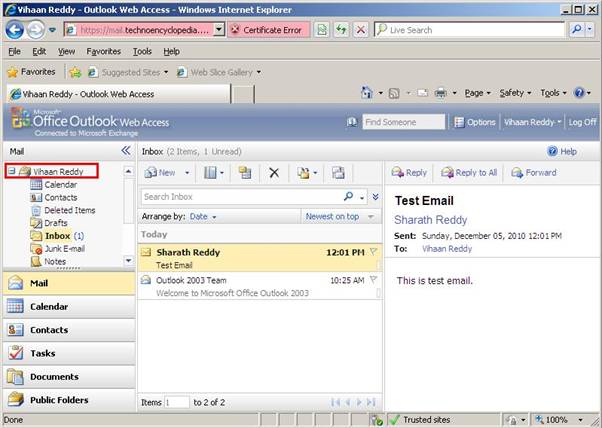The width and height of the screenshot is (602, 428).
Task: Open the Arrange by Date dropdown
Action: tap(203, 216)
